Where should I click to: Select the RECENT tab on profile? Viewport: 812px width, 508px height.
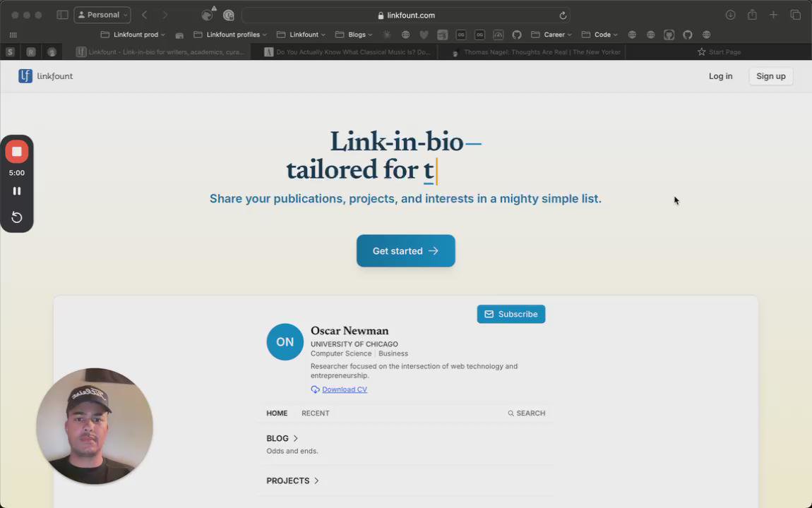(x=316, y=413)
